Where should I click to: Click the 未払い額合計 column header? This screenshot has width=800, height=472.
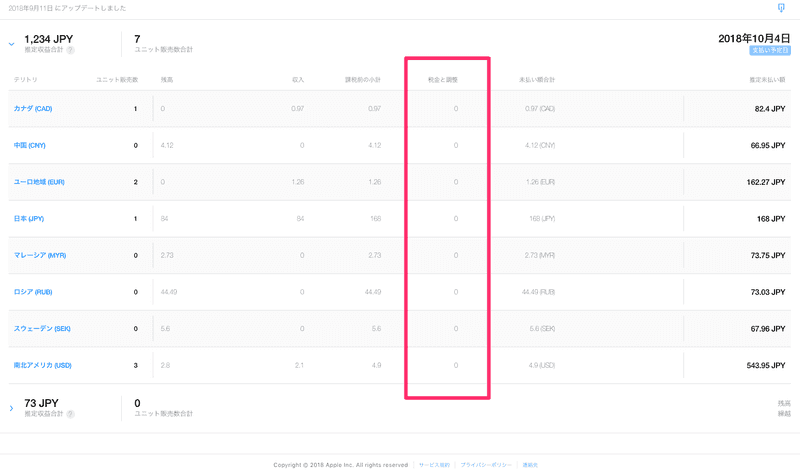(x=537, y=80)
